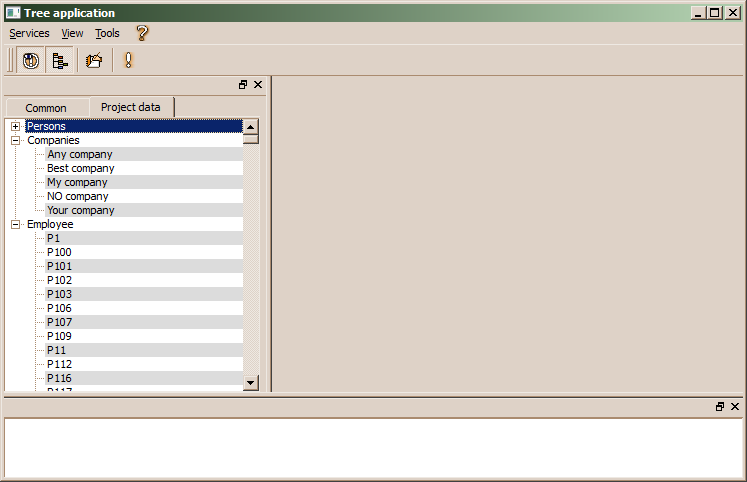
Task: Open the Services menu
Action: (x=29, y=33)
